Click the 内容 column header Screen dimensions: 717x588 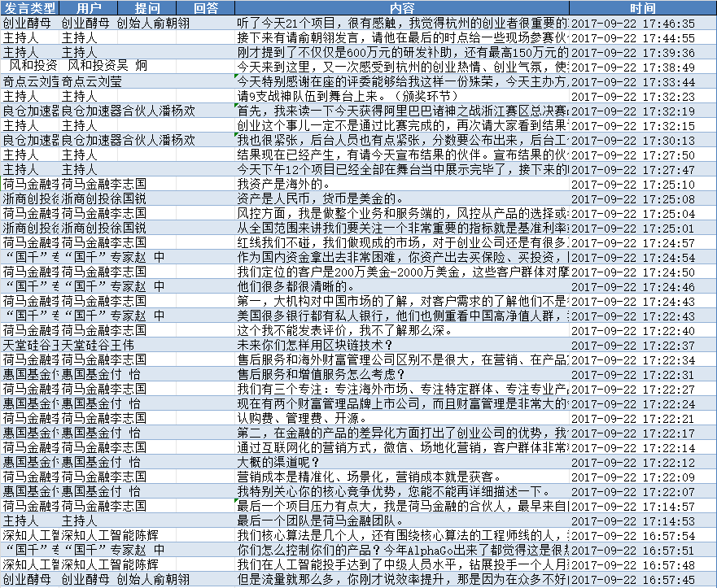[401, 8]
